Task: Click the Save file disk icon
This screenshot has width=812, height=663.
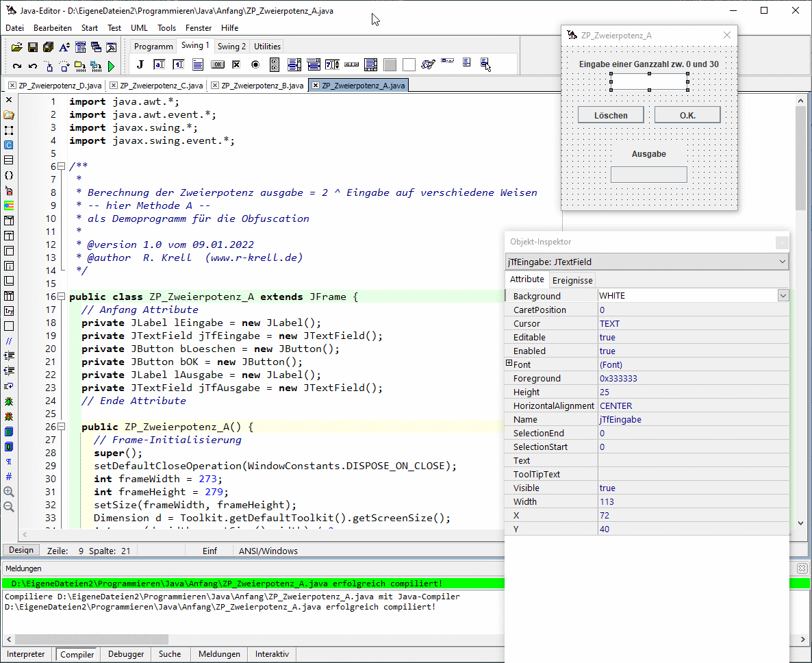Action: click(32, 47)
